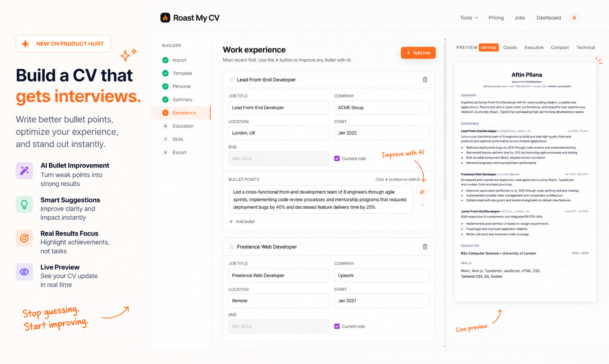
Task: Switch preview to Executive template
Action: [x=534, y=48]
